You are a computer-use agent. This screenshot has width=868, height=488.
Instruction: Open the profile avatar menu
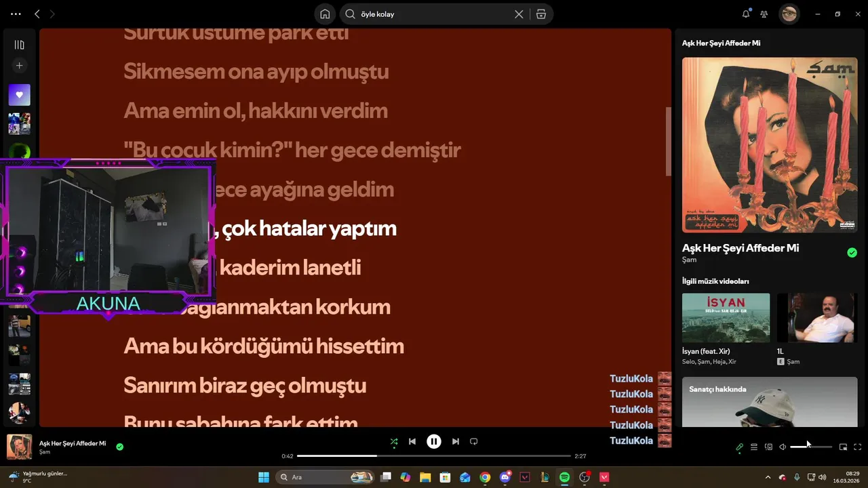[x=789, y=14]
